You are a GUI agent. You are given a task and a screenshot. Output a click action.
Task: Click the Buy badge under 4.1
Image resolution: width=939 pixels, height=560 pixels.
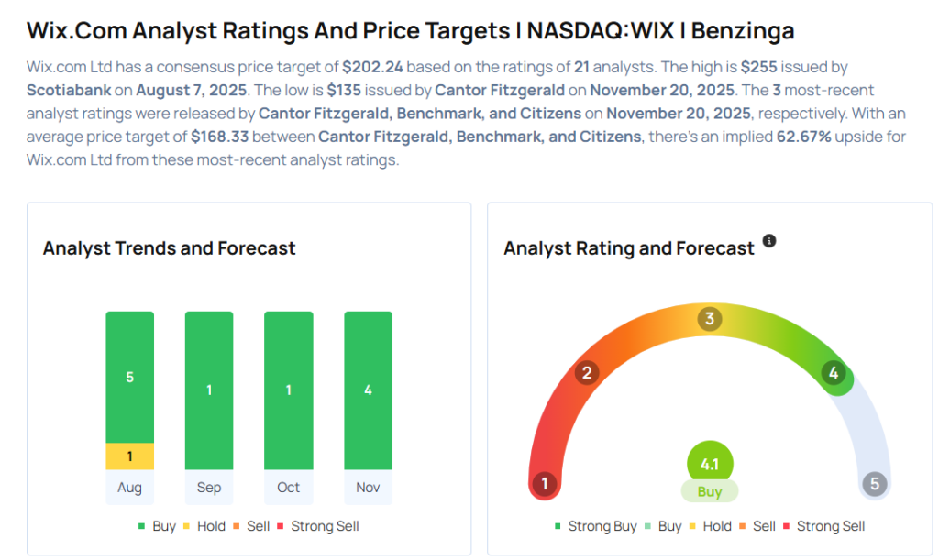pyautogui.click(x=709, y=491)
